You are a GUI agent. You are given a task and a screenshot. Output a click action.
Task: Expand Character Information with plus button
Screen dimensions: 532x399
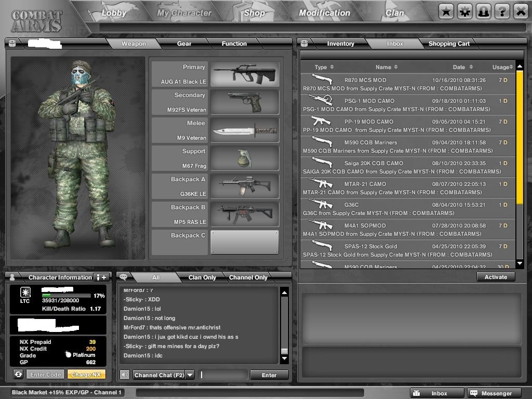(x=101, y=277)
